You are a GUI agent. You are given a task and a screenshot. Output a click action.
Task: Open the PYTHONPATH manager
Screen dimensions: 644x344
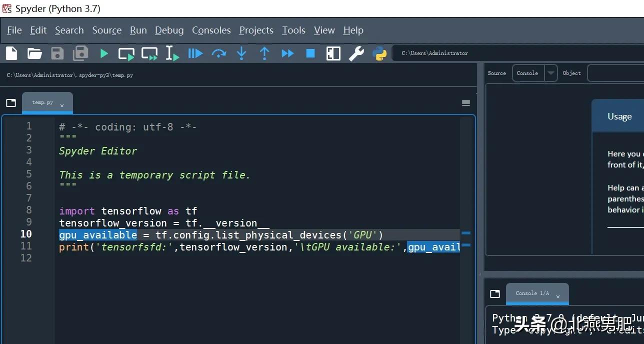tap(380, 53)
